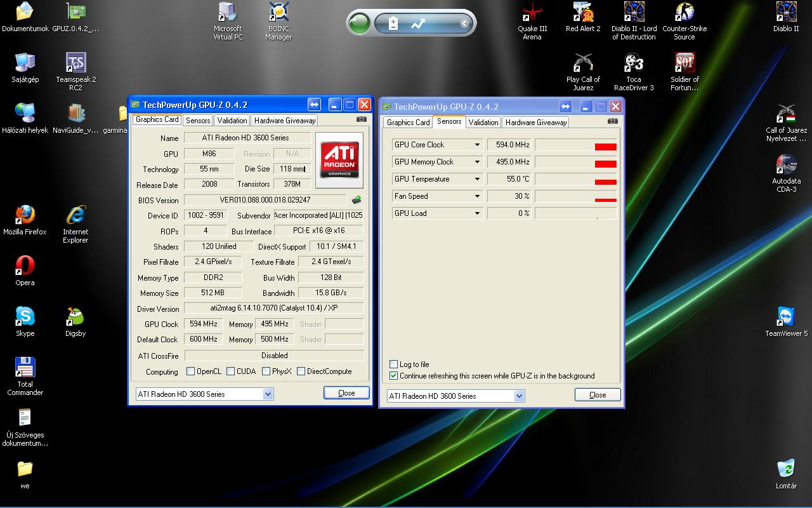Image resolution: width=812 pixels, height=508 pixels.
Task: Toggle the PhysX checkbox
Action: (x=266, y=371)
